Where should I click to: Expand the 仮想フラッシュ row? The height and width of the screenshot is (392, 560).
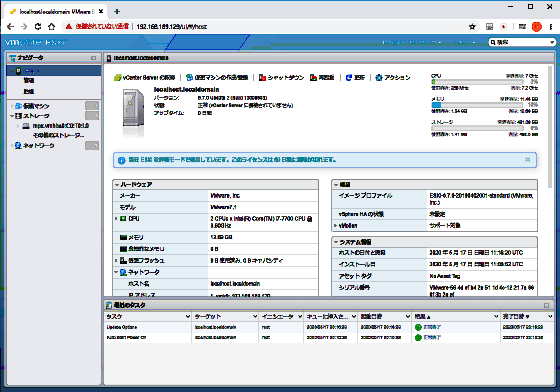[116, 261]
